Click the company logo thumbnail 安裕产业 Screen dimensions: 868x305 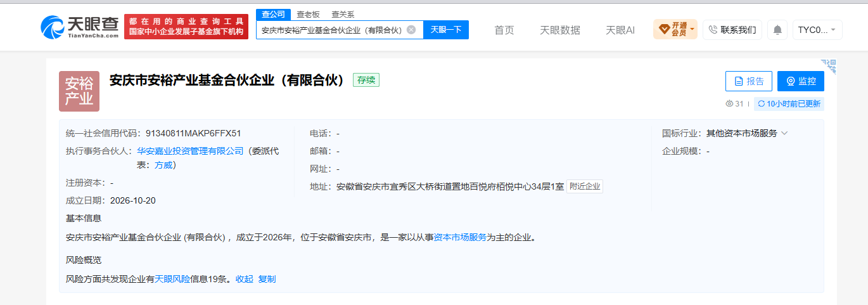(x=79, y=91)
